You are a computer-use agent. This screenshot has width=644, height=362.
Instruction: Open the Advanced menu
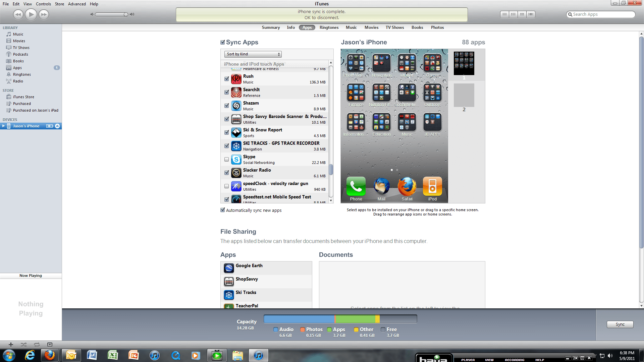pyautogui.click(x=77, y=4)
